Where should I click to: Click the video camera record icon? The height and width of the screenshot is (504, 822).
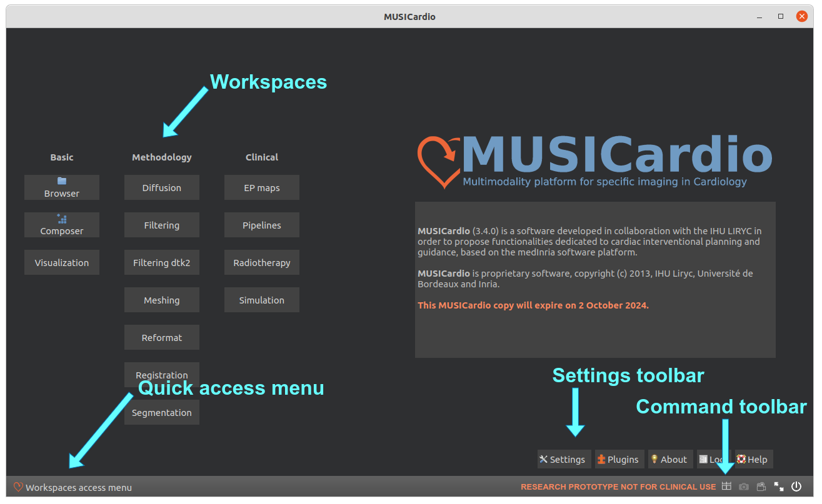pos(761,487)
